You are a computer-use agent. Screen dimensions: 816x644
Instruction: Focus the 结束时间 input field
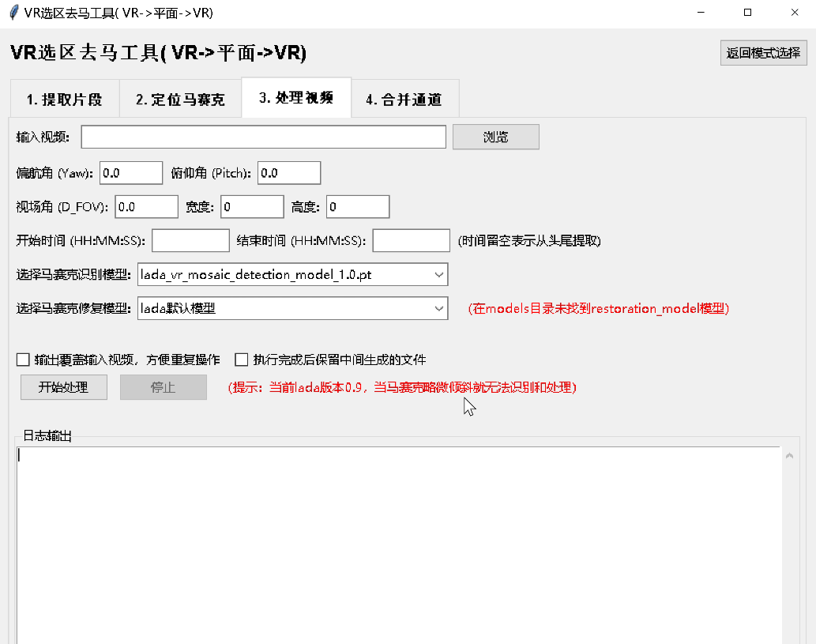click(x=411, y=240)
